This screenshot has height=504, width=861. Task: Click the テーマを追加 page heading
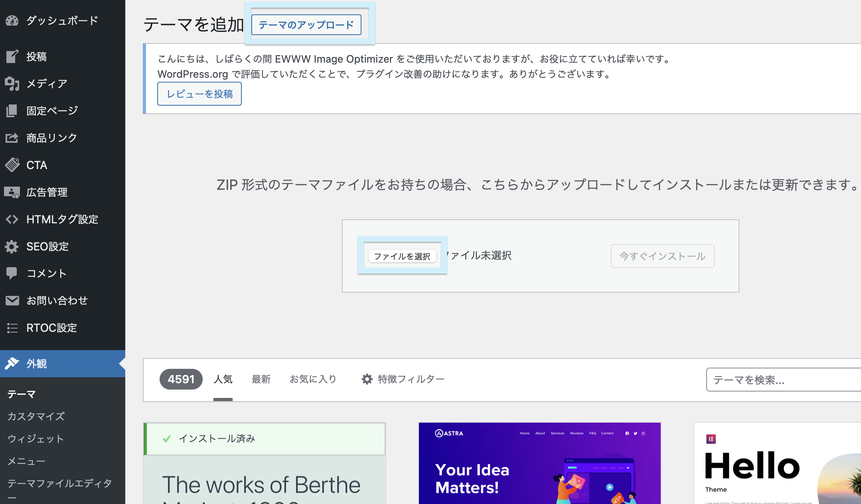194,25
